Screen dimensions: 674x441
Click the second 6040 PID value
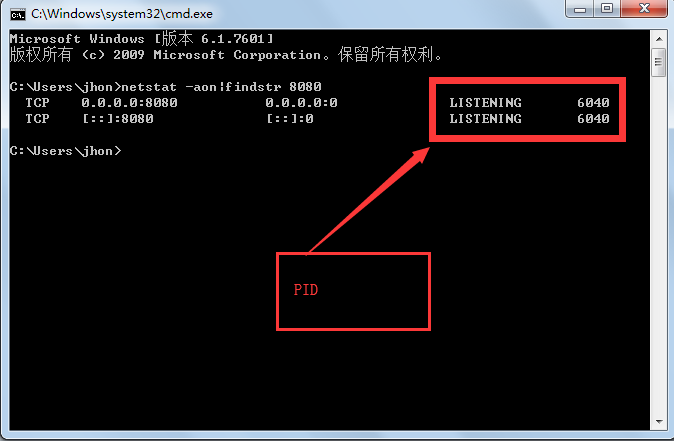click(593, 119)
